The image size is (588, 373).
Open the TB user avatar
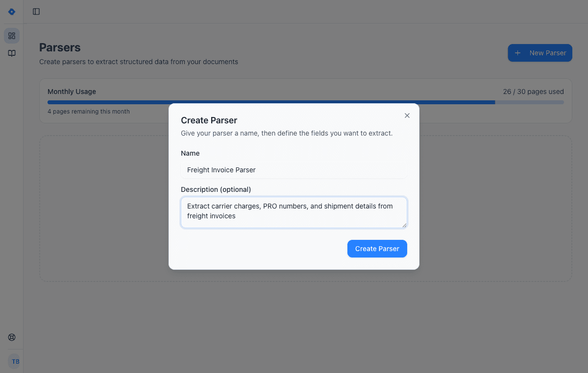click(14, 361)
